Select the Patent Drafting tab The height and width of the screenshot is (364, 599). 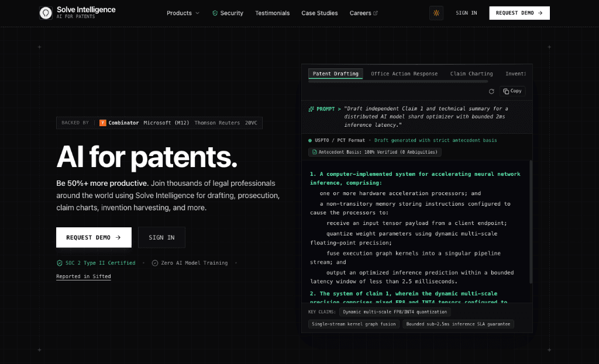pos(335,74)
